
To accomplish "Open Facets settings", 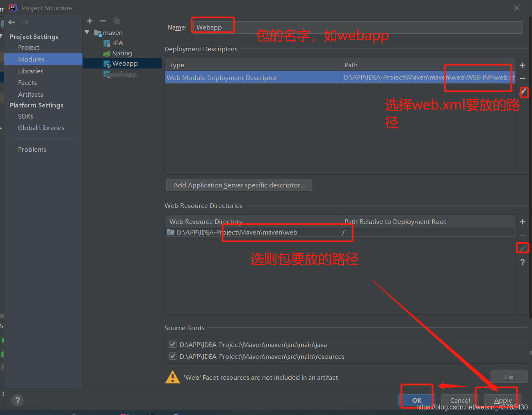I will click(x=27, y=82).
